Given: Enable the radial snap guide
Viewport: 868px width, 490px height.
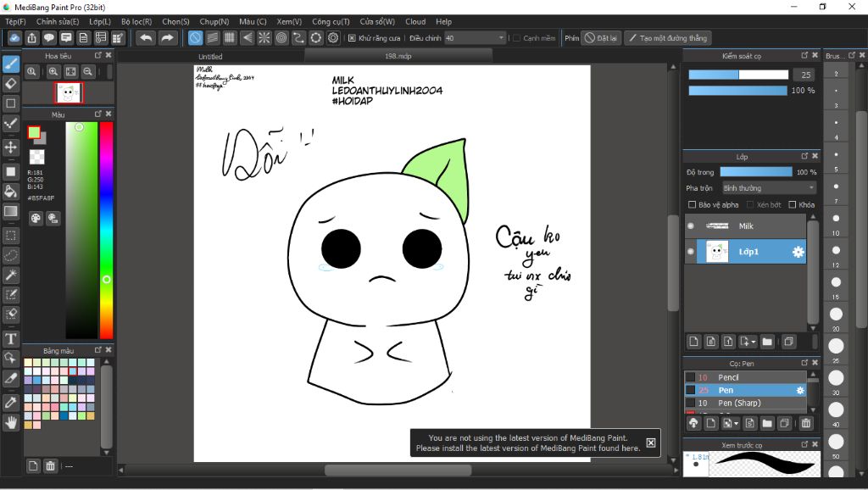Looking at the screenshot, I should [264, 37].
